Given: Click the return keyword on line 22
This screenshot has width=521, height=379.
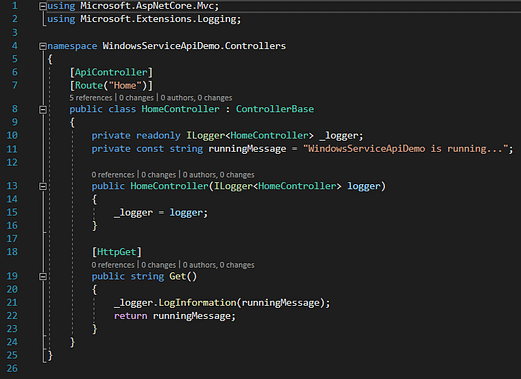Looking at the screenshot, I should [130, 316].
